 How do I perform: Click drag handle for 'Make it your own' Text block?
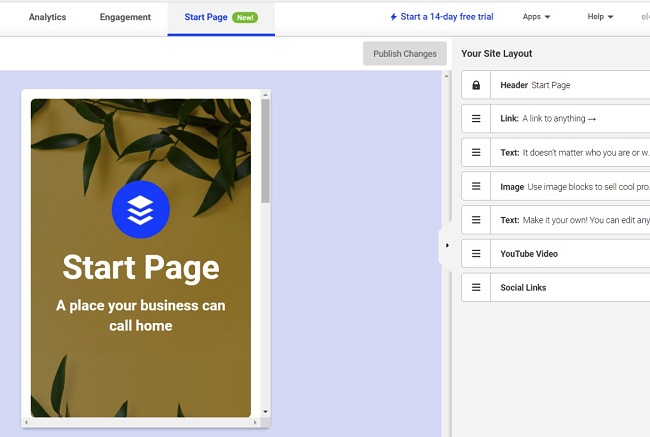[476, 220]
